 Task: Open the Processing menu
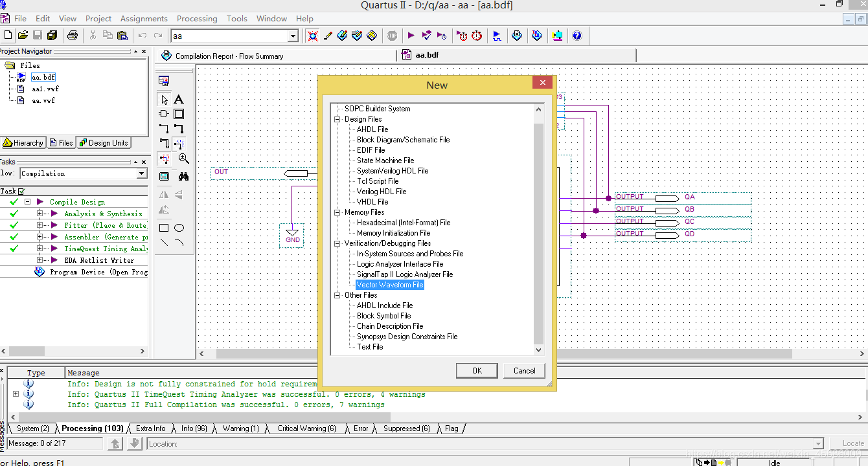(197, 18)
